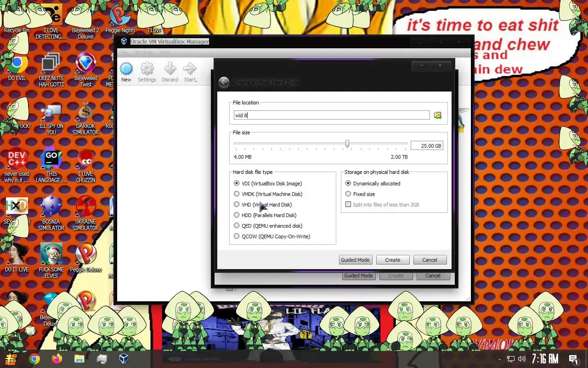Open the File menu in VirtualBox Manager
Viewport: 588px width, 368px height.
coord(125,53)
